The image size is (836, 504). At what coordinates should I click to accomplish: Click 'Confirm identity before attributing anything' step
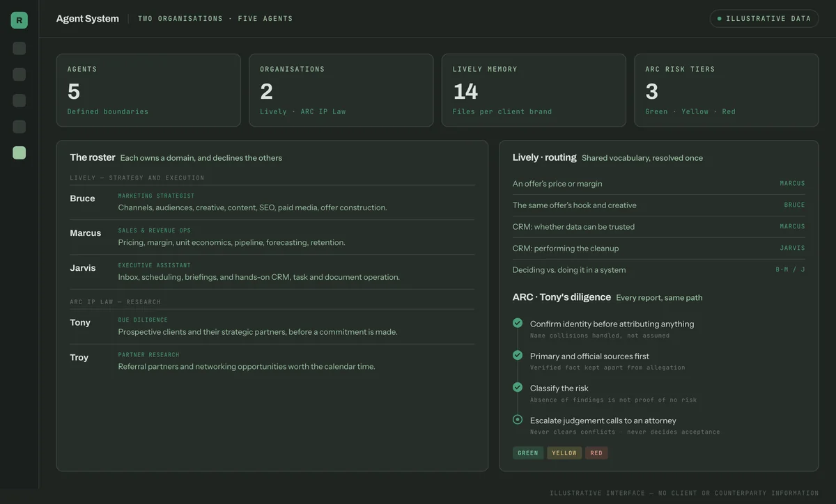612,324
